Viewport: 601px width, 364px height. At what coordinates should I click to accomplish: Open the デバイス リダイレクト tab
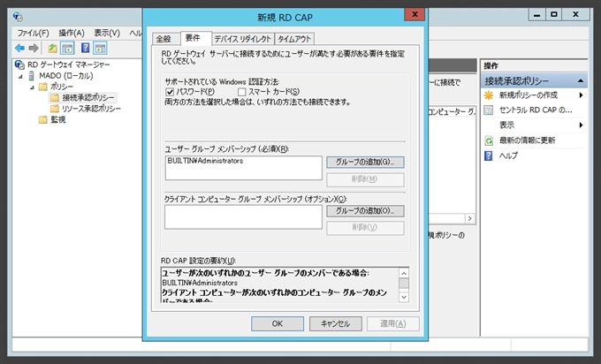[x=243, y=39]
